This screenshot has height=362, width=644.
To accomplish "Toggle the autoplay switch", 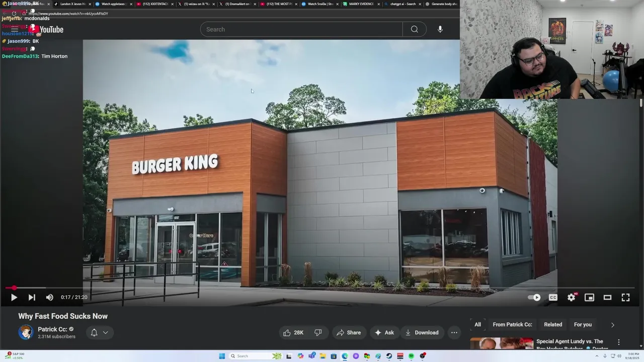I will point(535,297).
